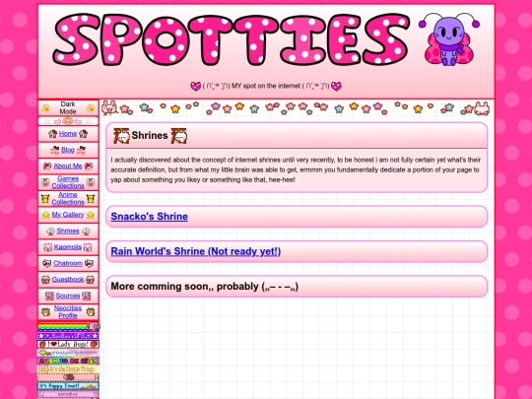Image resolution: width=532 pixels, height=399 pixels.
Task: Open Rain World's Shrine link
Action: [196, 251]
